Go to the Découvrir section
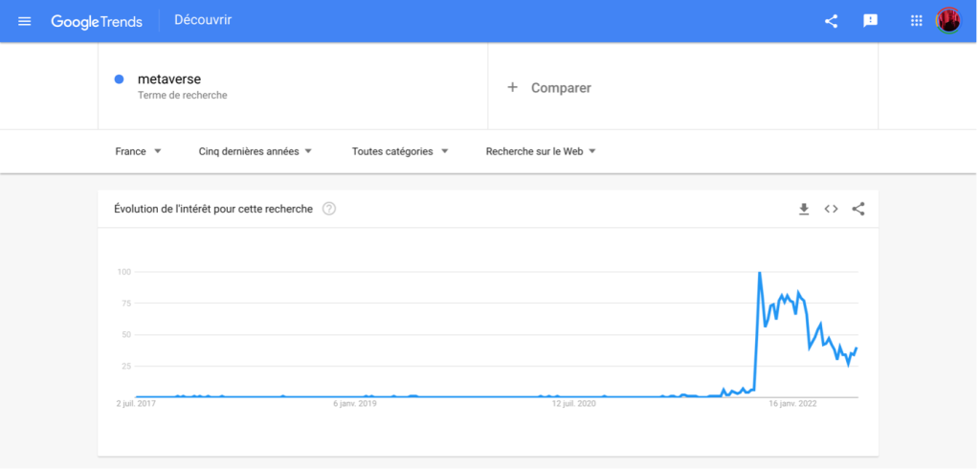 pyautogui.click(x=202, y=20)
